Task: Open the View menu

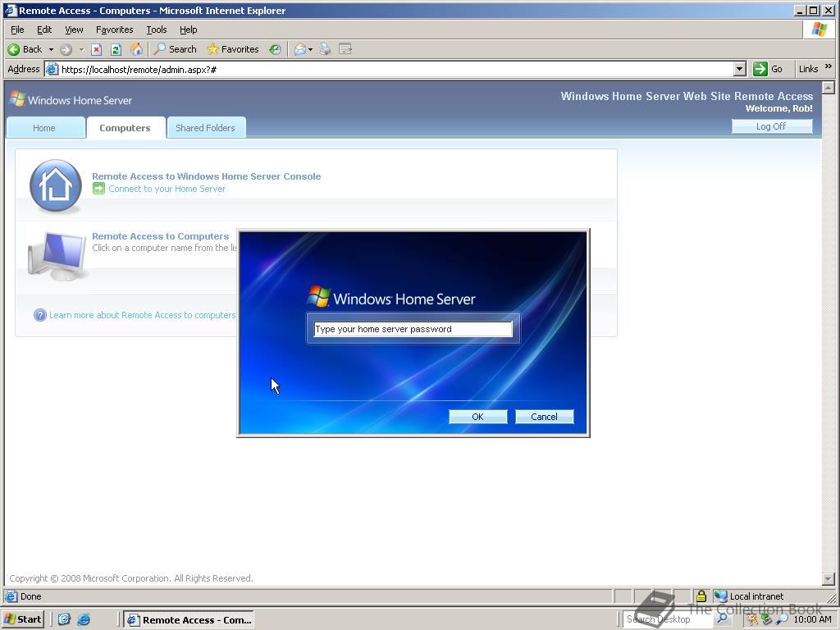Action: [x=74, y=30]
